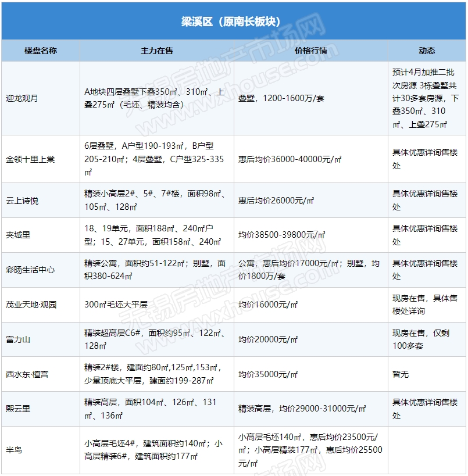Click the 迎龙观月 project name cell
The image size is (468, 476).
coord(41,98)
